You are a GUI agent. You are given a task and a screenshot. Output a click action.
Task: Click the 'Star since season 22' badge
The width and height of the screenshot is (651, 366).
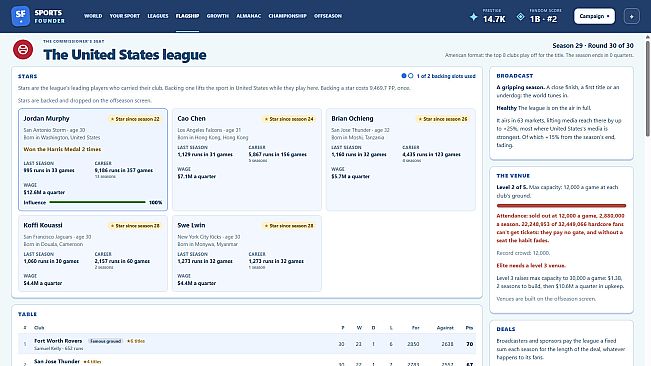coord(135,119)
